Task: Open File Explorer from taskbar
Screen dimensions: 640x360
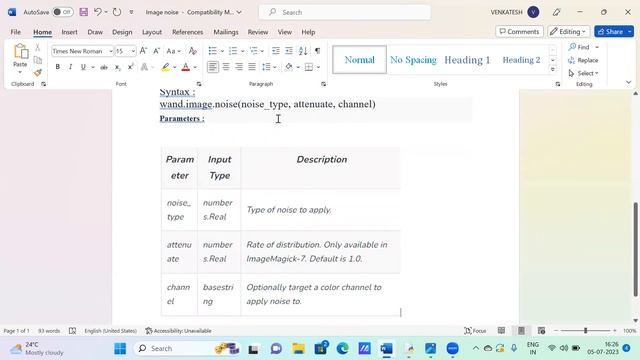Action: point(298,349)
